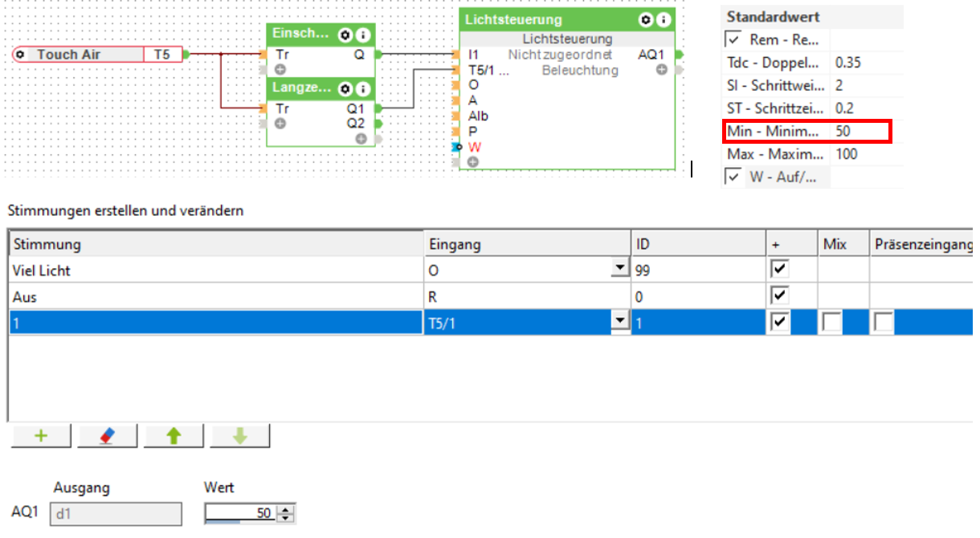Click Q output connector of Einsch... block
The height and width of the screenshot is (538, 980).
pyautogui.click(x=378, y=55)
